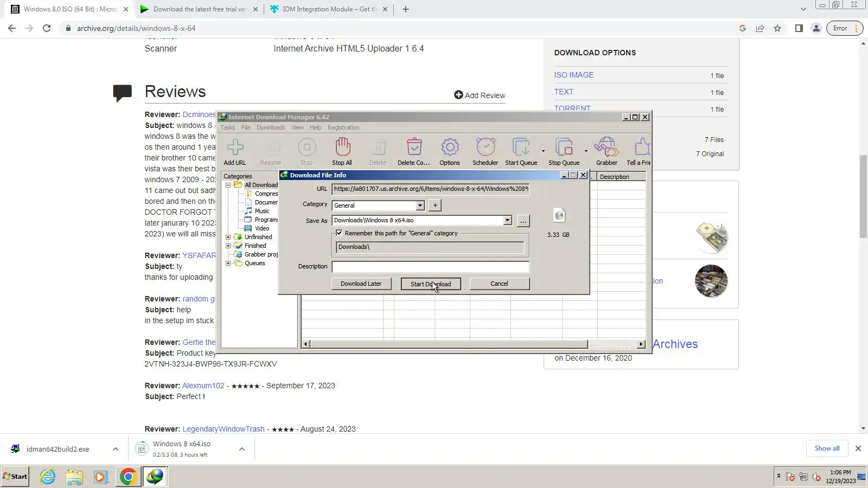
Task: Click the Delete Completed toolbar icon
Action: coord(413,152)
